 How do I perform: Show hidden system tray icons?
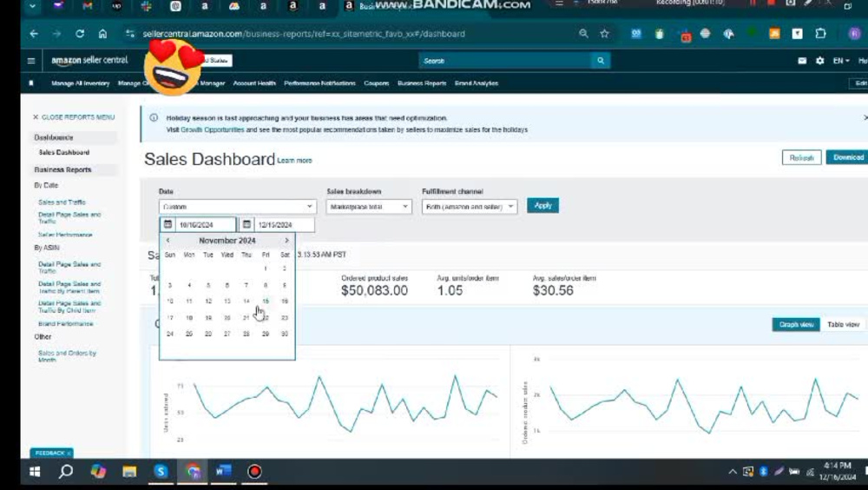pyautogui.click(x=733, y=472)
